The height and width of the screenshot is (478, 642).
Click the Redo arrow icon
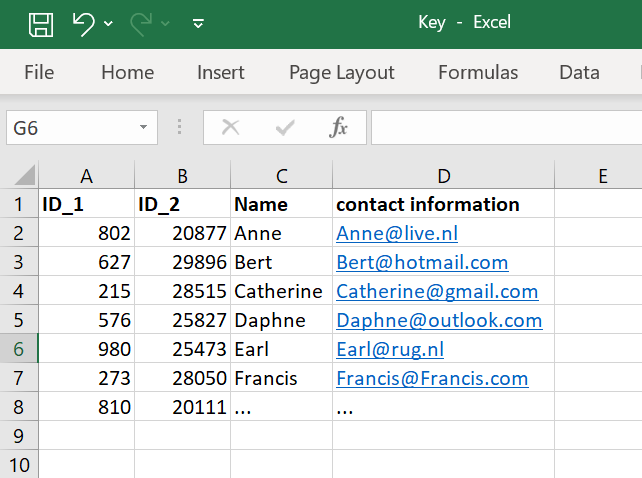141,23
